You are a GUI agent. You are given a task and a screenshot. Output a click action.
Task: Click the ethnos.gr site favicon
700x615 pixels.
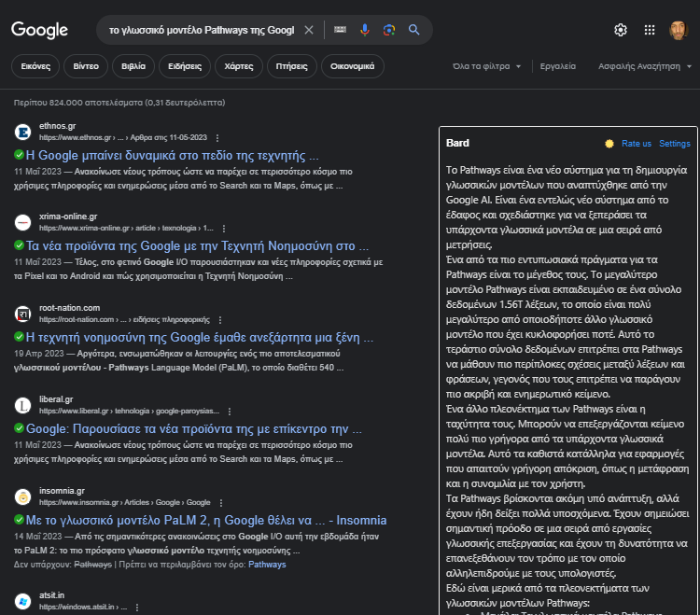tap(22, 133)
